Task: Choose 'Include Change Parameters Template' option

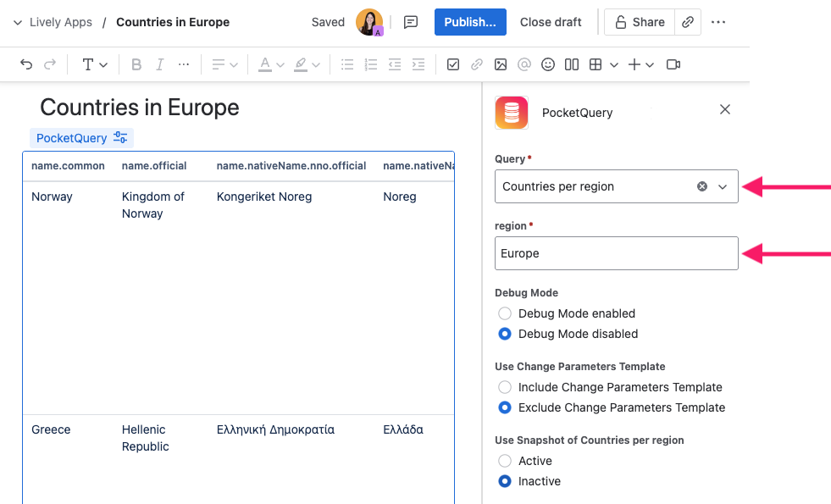Action: tap(505, 387)
